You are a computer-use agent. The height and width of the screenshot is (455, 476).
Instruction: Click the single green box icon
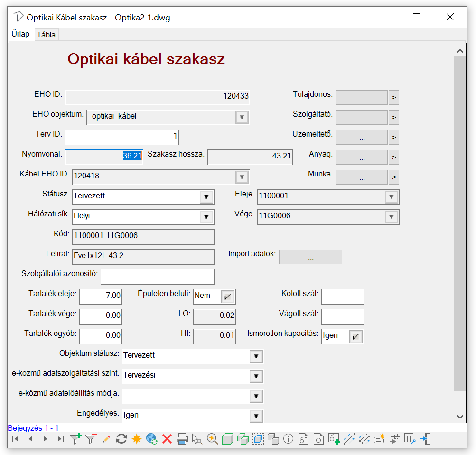[228, 439]
